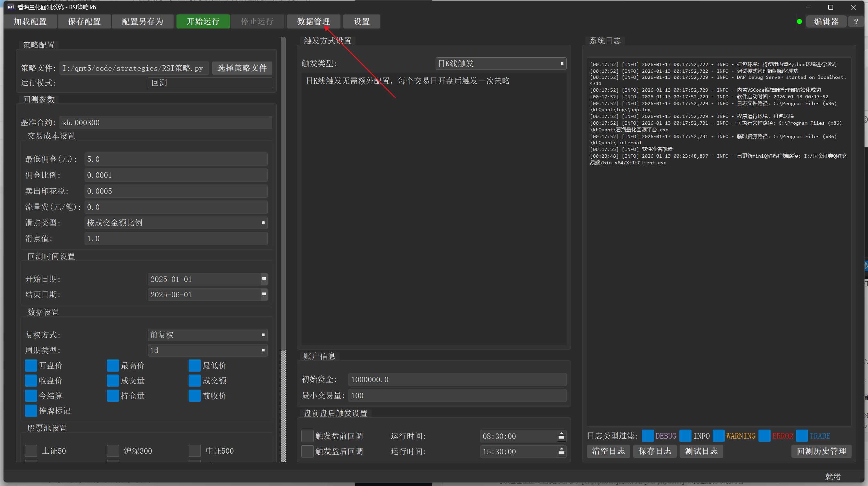
Task: Open the 复权方式 dropdown
Action: [207, 335]
